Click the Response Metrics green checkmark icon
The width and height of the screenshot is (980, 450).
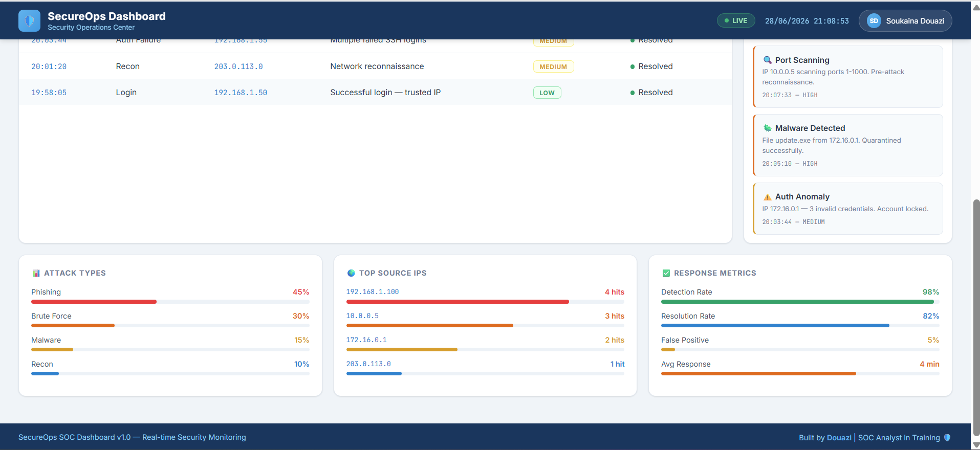click(666, 273)
